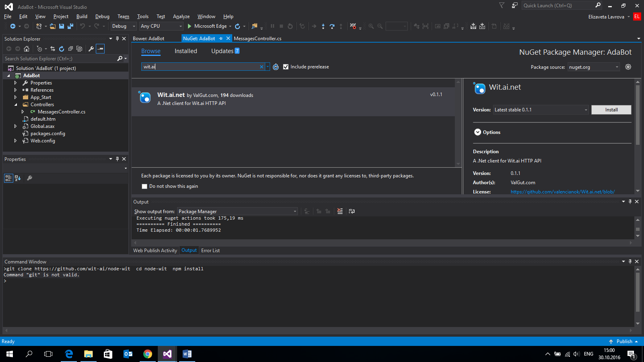The width and height of the screenshot is (644, 362).
Task: Open Package source nuget.org dropdown
Action: 594,67
